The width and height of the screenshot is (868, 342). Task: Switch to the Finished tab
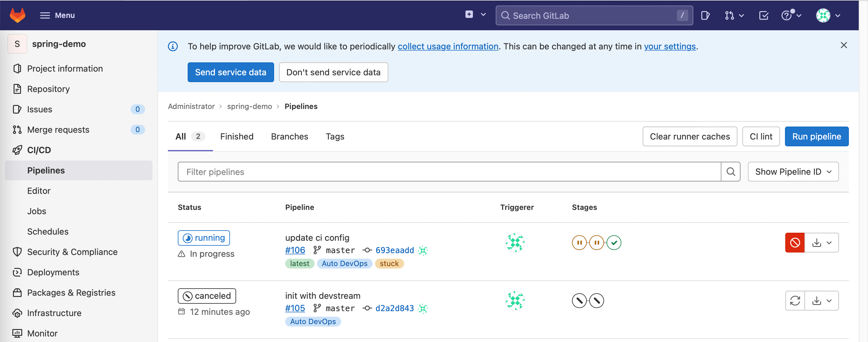pos(237,136)
